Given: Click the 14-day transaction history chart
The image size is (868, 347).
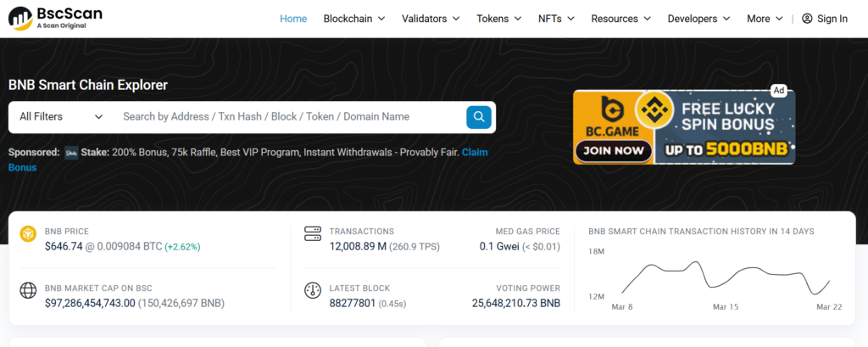Looking at the screenshot, I should click(x=726, y=277).
